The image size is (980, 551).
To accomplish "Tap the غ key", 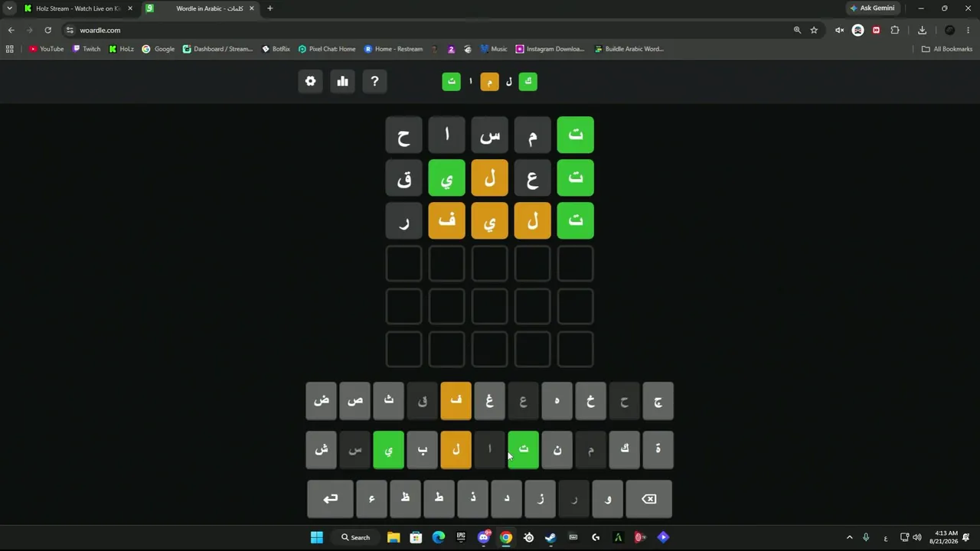I will coord(489,401).
